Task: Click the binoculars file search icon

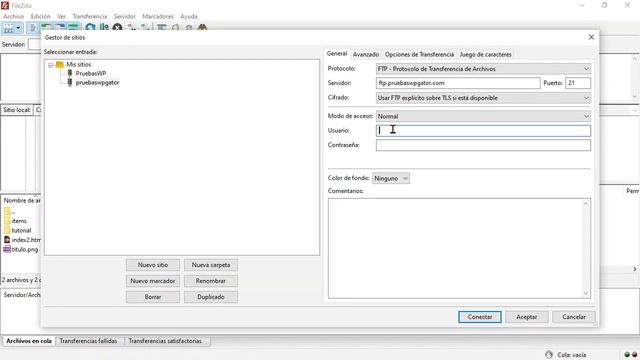Action: tap(202, 28)
